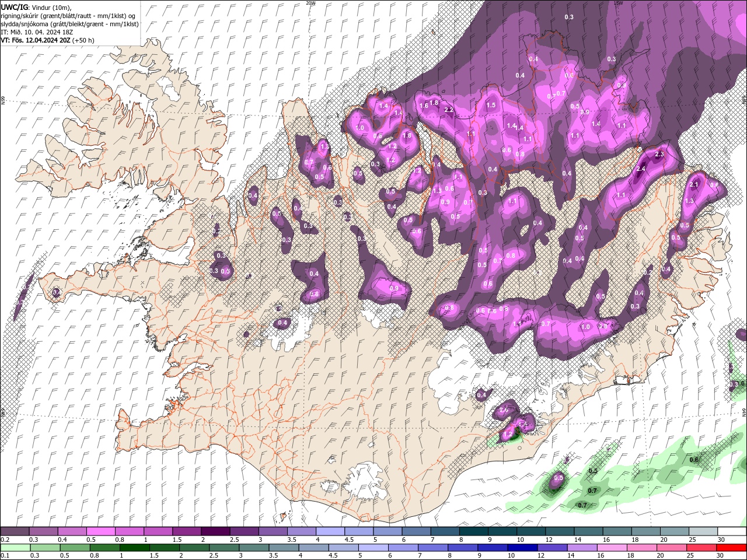
Task: Click the '16' label in top legend row
Action: click(606, 540)
